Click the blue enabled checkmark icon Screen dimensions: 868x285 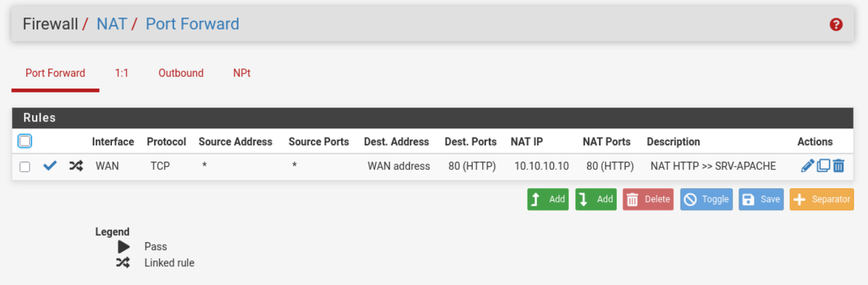click(x=50, y=166)
